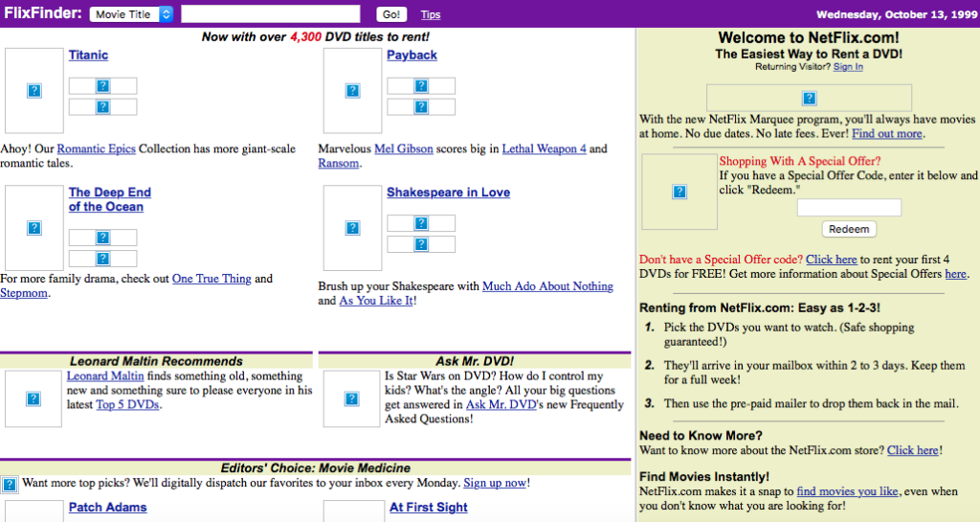Open the Tips link in header
The height and width of the screenshot is (522, 980).
(x=430, y=14)
